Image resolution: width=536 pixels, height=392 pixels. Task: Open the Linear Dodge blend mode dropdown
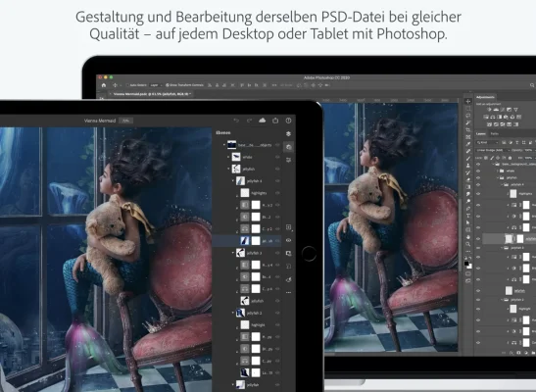493,150
